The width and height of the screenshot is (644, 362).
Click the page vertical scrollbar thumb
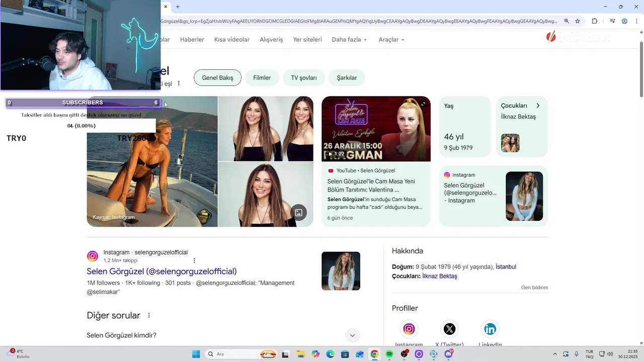(641, 69)
